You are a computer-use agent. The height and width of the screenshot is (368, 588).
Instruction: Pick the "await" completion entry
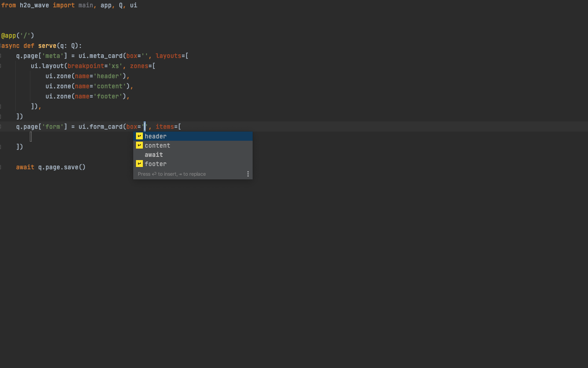153,155
